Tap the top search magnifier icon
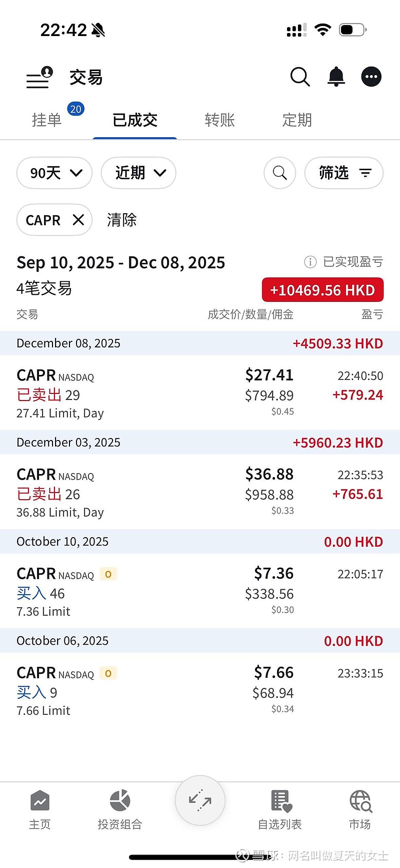400x868 pixels. 300,77
